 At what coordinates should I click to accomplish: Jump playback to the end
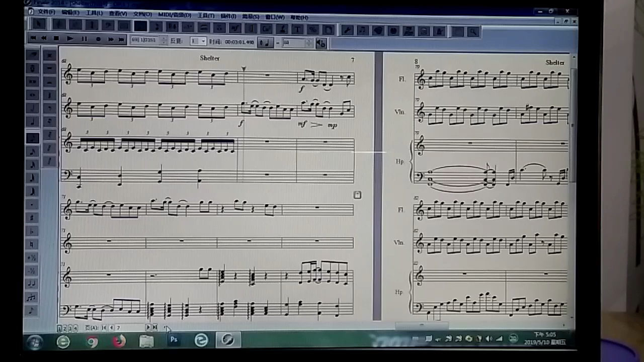coord(121,39)
